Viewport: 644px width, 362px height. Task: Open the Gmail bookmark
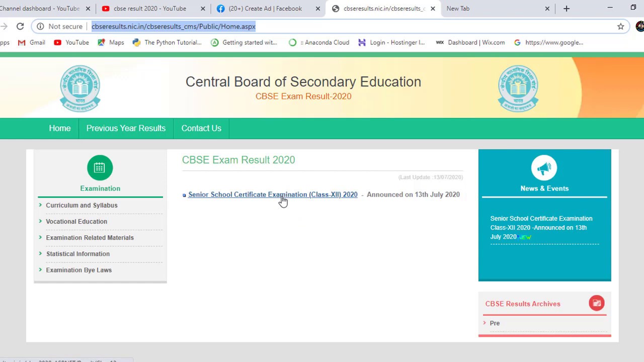31,42
